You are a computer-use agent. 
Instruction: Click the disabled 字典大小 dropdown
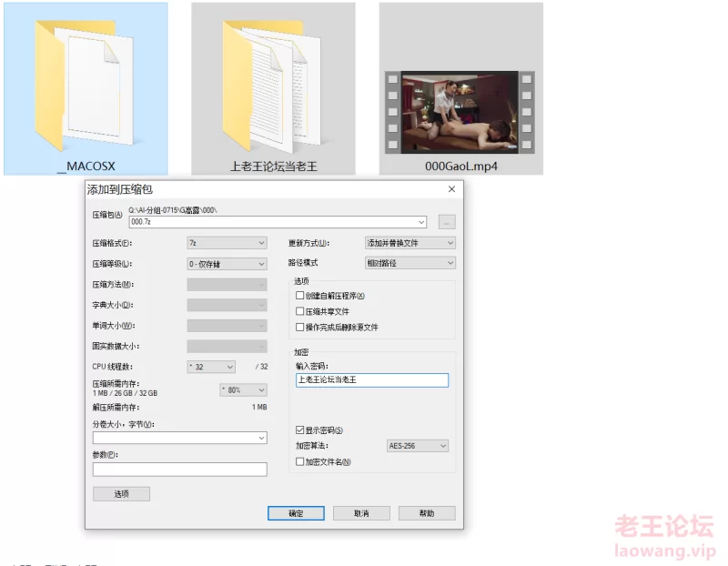click(227, 305)
